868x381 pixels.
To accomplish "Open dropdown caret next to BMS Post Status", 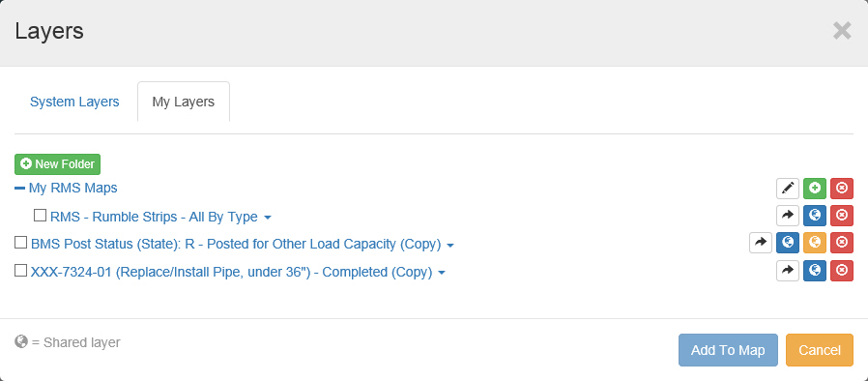I will tap(450, 246).
